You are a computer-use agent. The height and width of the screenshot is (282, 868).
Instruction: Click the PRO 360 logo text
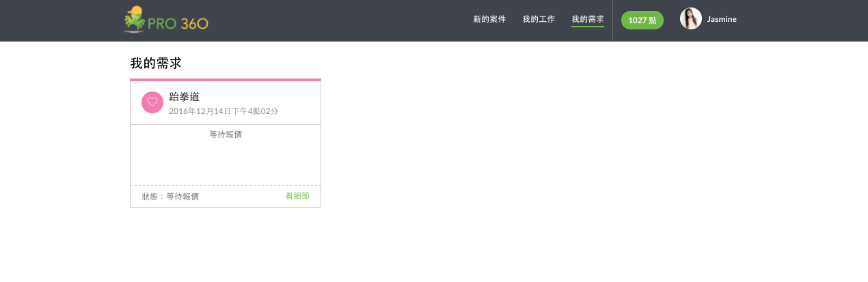[x=178, y=24]
